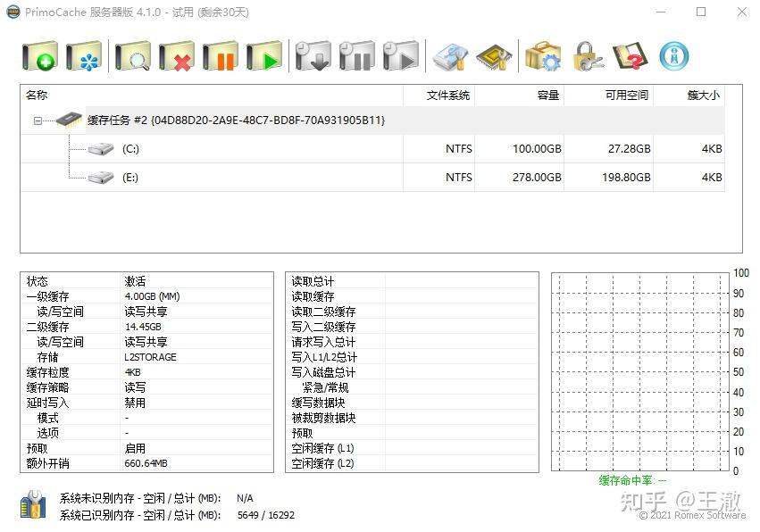Screen dimensions: 760x532
Task: Click the cache hit rate chart area
Action: click(x=639, y=371)
